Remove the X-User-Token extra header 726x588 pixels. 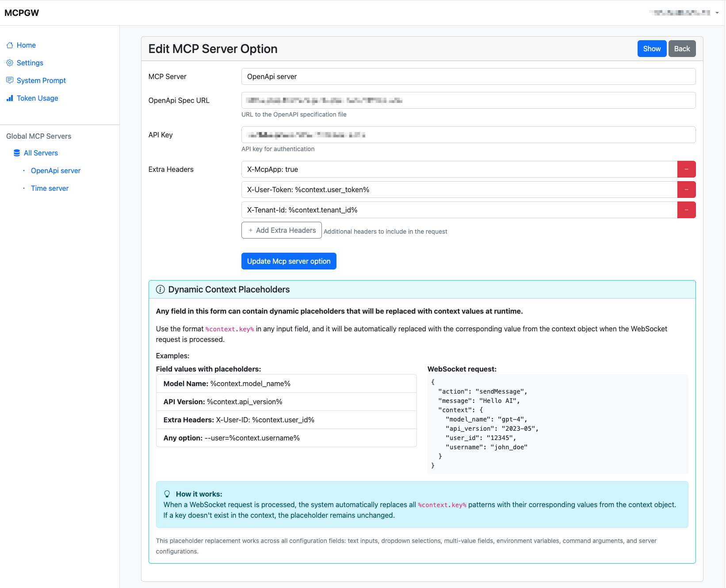(x=686, y=190)
